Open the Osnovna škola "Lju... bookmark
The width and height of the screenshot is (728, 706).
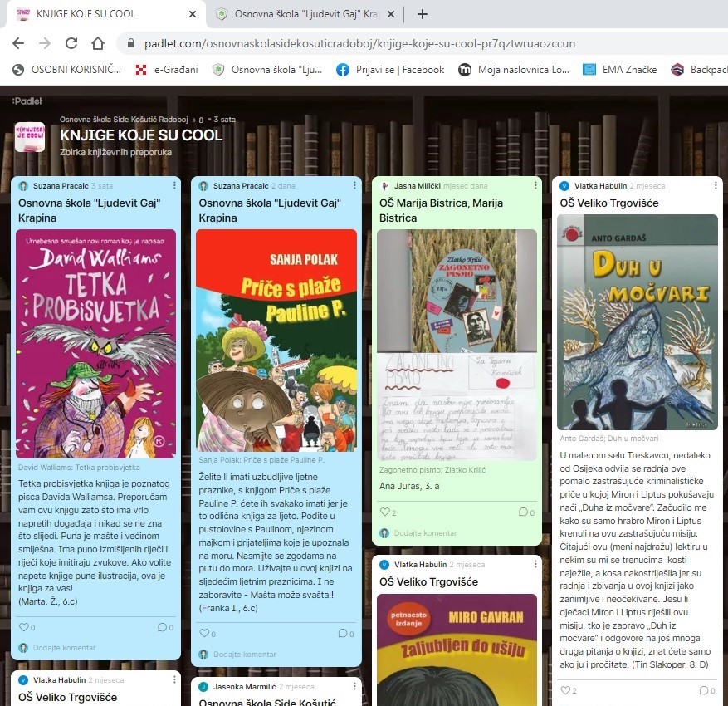tap(267, 70)
